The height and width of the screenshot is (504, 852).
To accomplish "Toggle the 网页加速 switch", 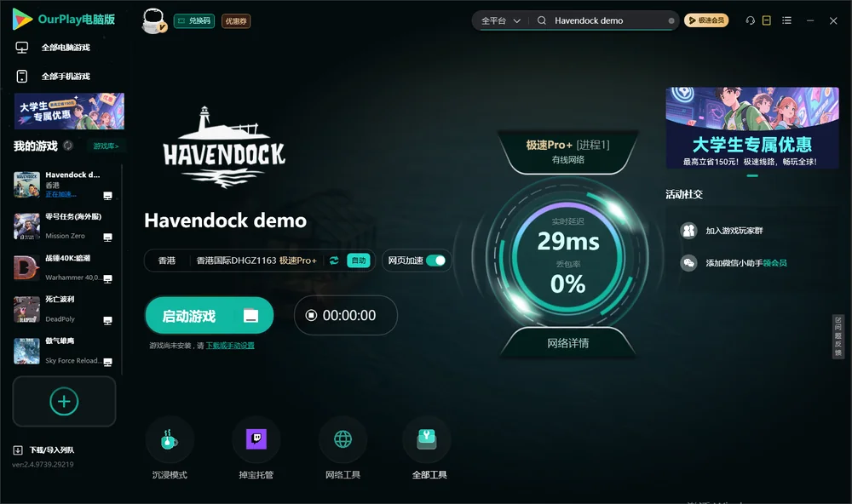I will (x=435, y=261).
